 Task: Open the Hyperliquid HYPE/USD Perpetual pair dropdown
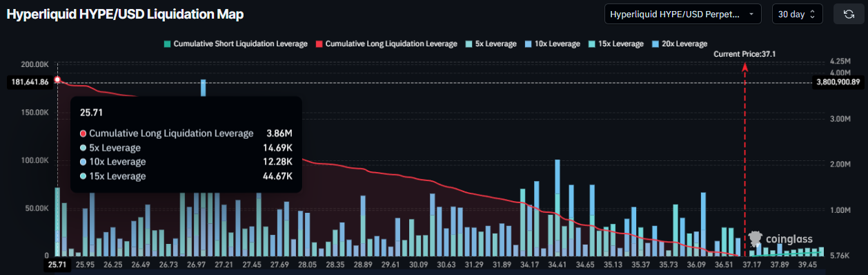(x=682, y=14)
